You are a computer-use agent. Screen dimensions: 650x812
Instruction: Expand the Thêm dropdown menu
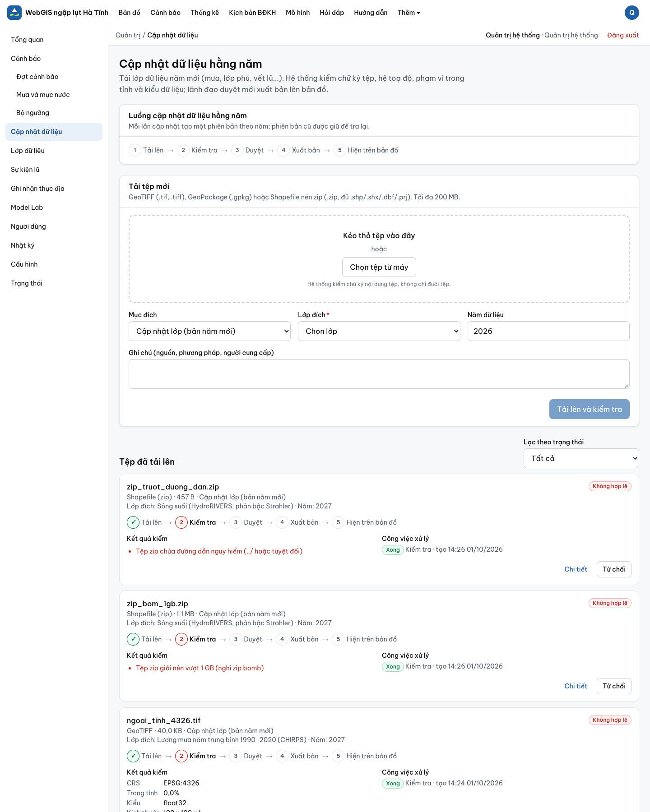pyautogui.click(x=409, y=13)
